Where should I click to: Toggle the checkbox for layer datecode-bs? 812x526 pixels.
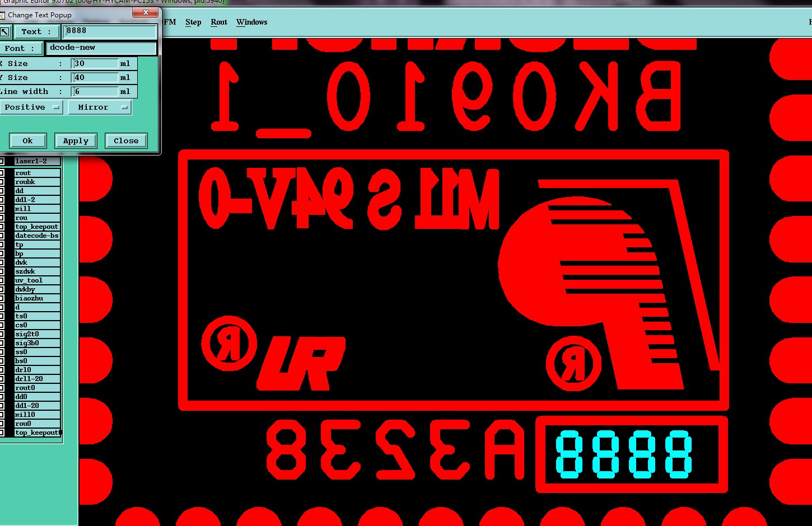2,236
